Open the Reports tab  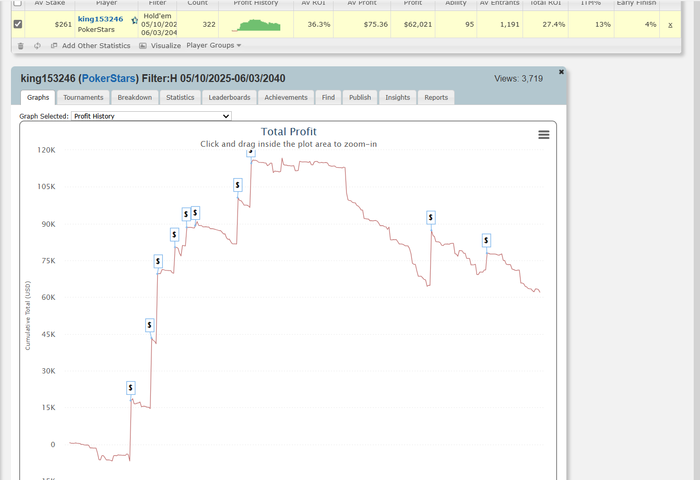click(x=436, y=97)
